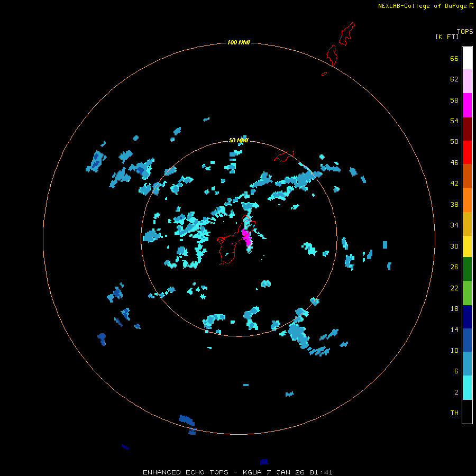Click the legend value 66

pos(454,58)
